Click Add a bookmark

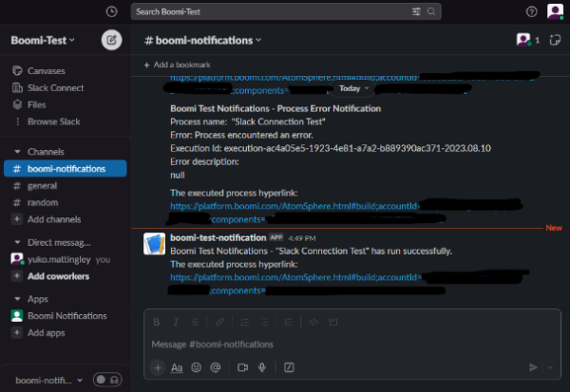point(177,65)
